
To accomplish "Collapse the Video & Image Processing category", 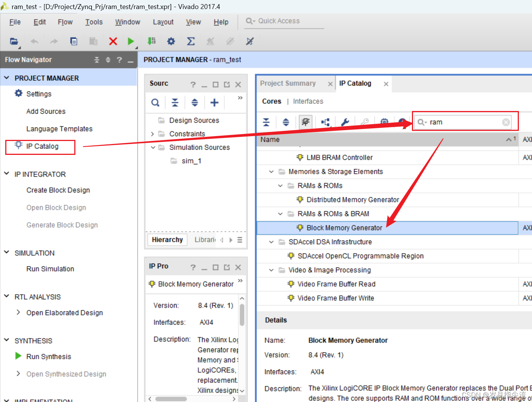I will pyautogui.click(x=271, y=270).
